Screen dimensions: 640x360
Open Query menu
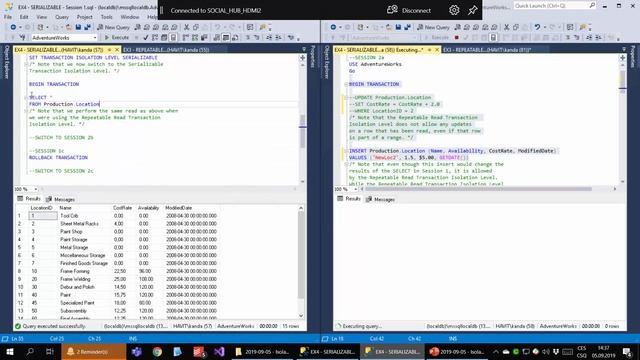click(62, 17)
